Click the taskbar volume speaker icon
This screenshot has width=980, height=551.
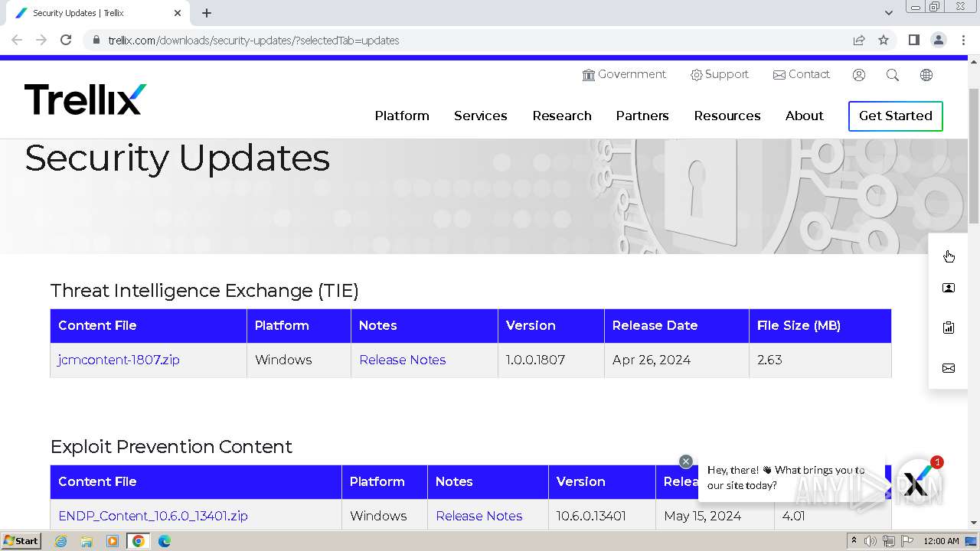tap(871, 541)
